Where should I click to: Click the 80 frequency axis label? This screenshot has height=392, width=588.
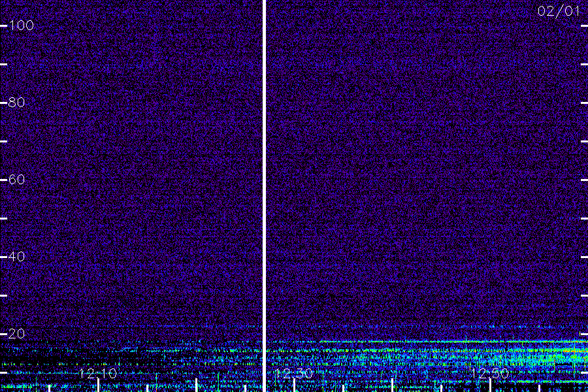pos(16,103)
